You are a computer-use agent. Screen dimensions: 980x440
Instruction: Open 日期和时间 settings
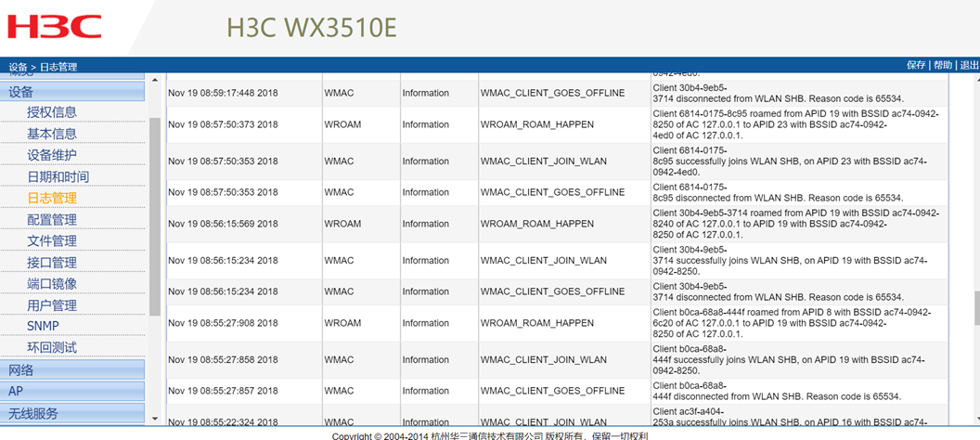click(58, 176)
